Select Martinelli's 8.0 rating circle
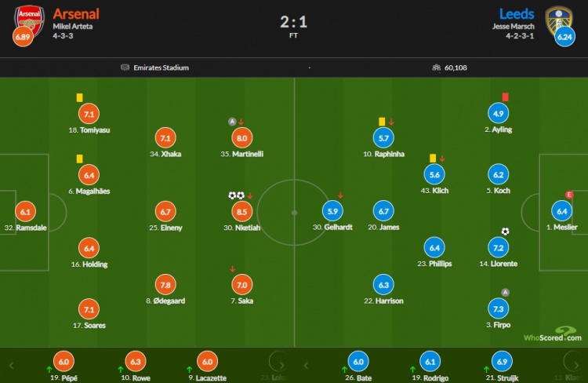Image resolution: width=588 pixels, height=383 pixels. pyautogui.click(x=242, y=138)
